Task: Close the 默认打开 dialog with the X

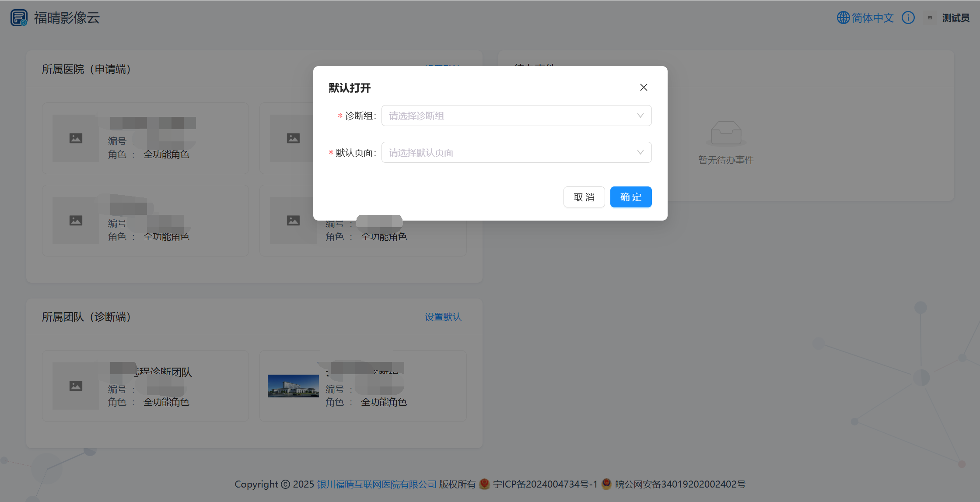Action: [x=644, y=87]
